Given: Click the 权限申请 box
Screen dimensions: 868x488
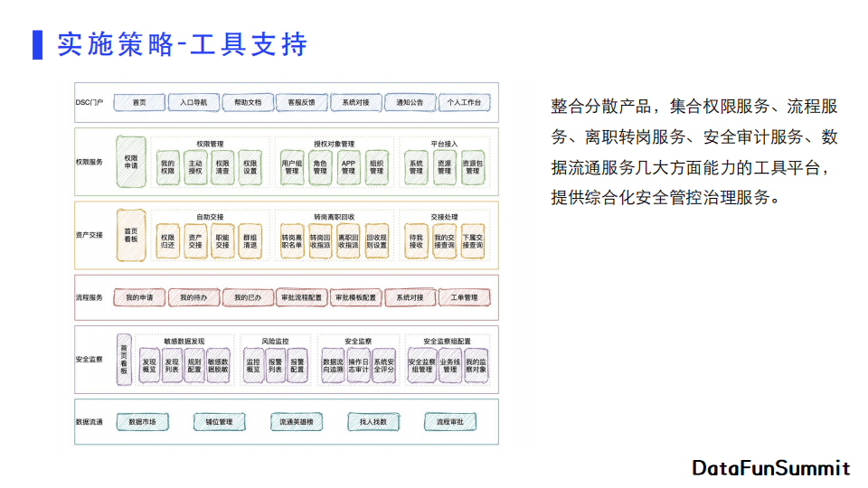Looking at the screenshot, I should pyautogui.click(x=131, y=162).
